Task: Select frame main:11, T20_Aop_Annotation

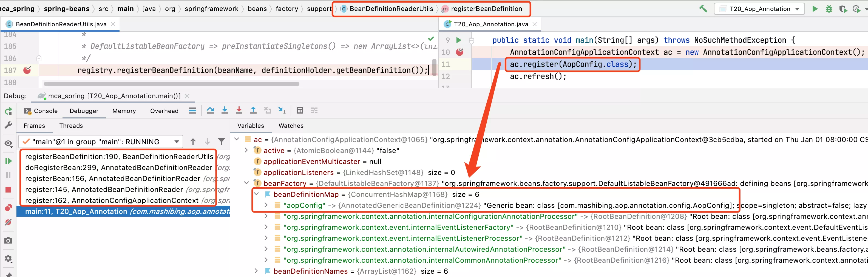Action: pos(123,212)
